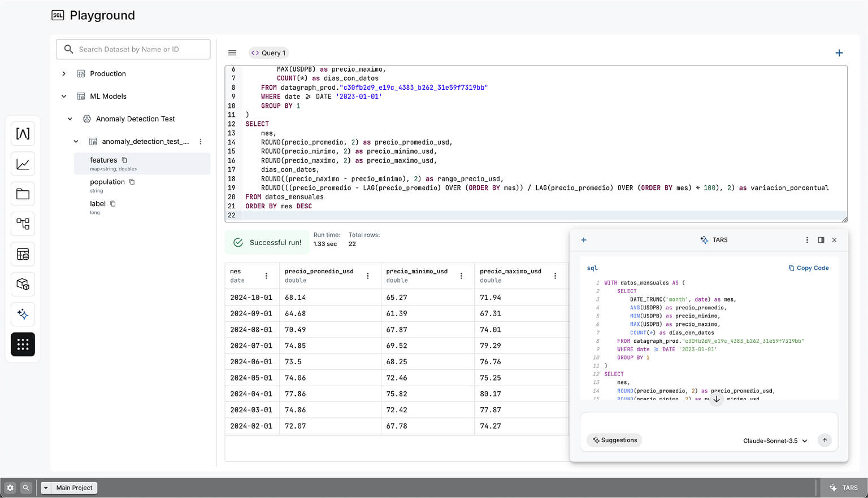Screen dimensions: 868x498
Task: Click cell 2024-03-01 in results
Action: [251, 410]
